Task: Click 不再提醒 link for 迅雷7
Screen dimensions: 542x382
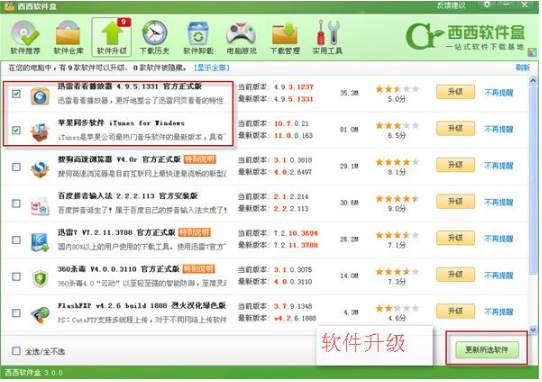Action: tap(498, 239)
